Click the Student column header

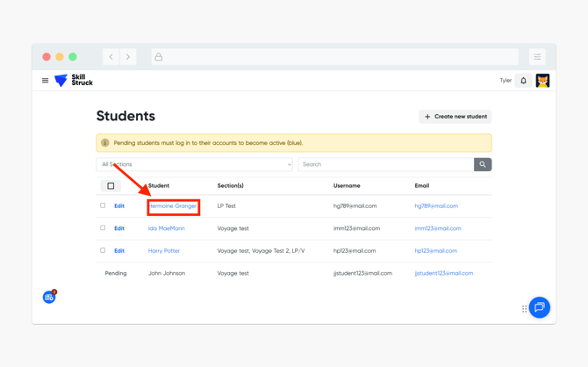click(x=159, y=186)
